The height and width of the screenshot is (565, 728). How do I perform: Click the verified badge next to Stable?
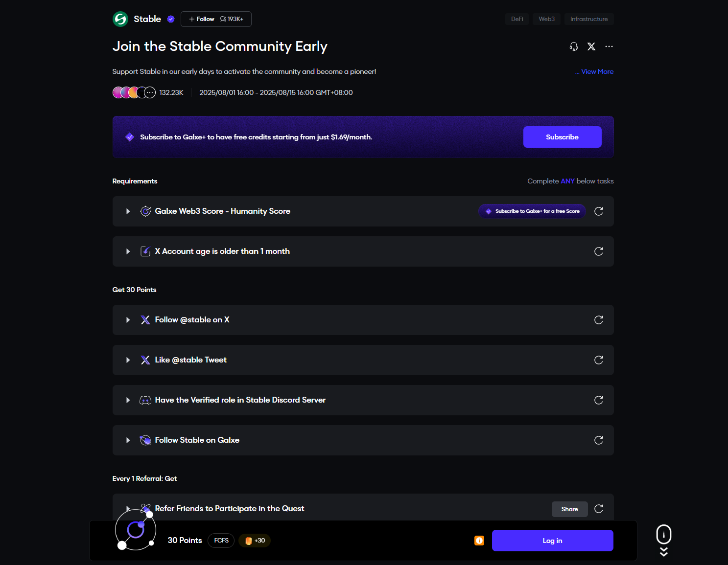tap(171, 19)
